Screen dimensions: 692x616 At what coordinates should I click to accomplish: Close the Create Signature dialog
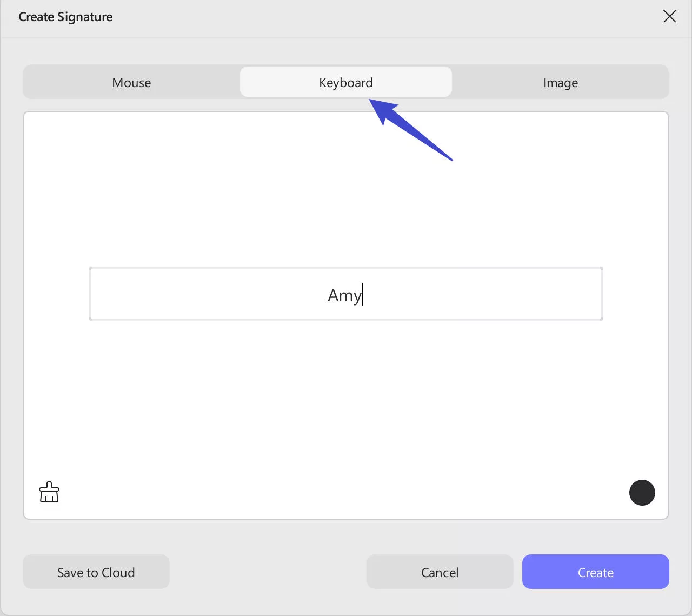tap(669, 16)
